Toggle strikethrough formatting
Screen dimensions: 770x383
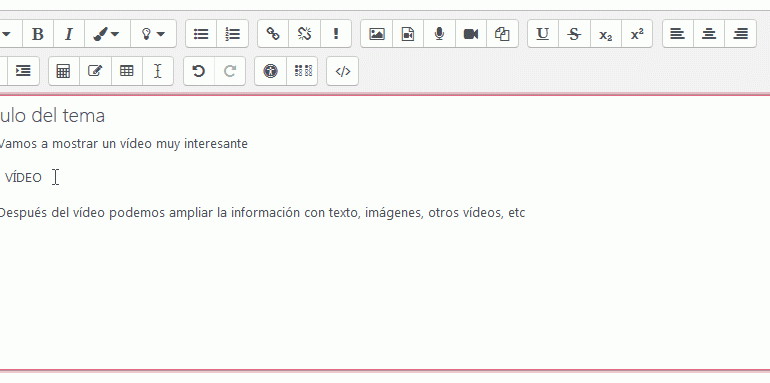(x=574, y=34)
